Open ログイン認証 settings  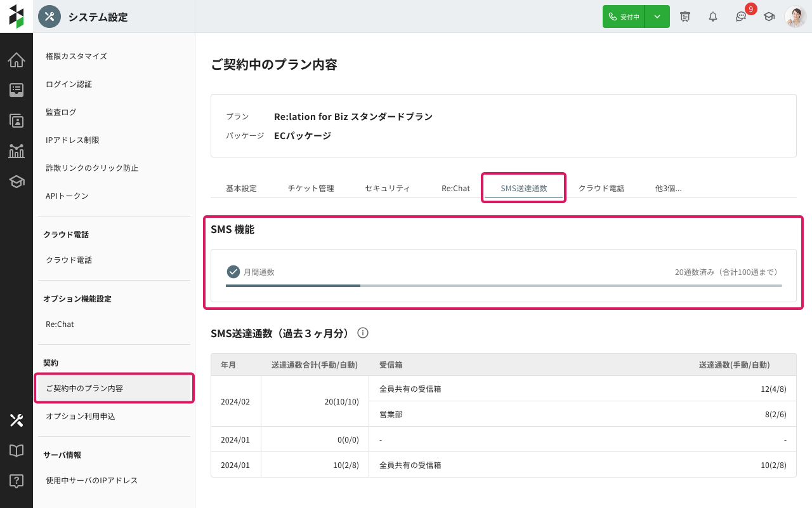pyautogui.click(x=114, y=84)
